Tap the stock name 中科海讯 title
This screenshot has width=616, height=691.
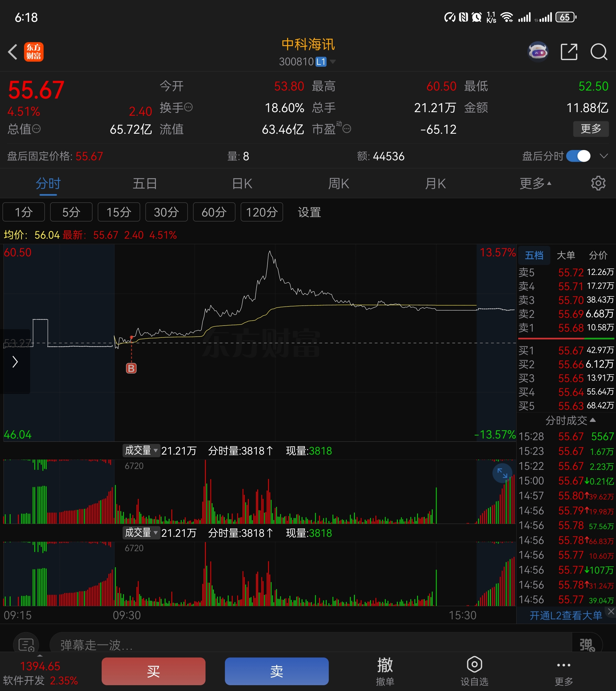click(308, 44)
